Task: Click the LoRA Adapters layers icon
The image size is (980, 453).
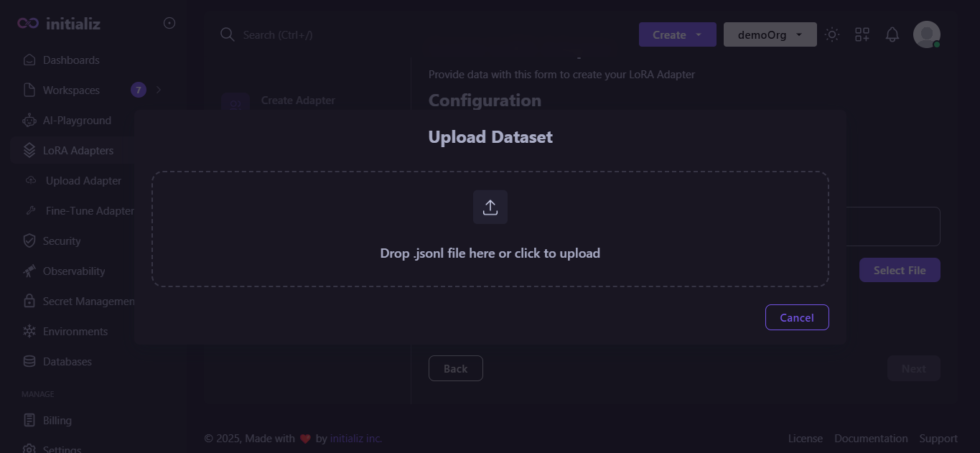Action: point(29,151)
